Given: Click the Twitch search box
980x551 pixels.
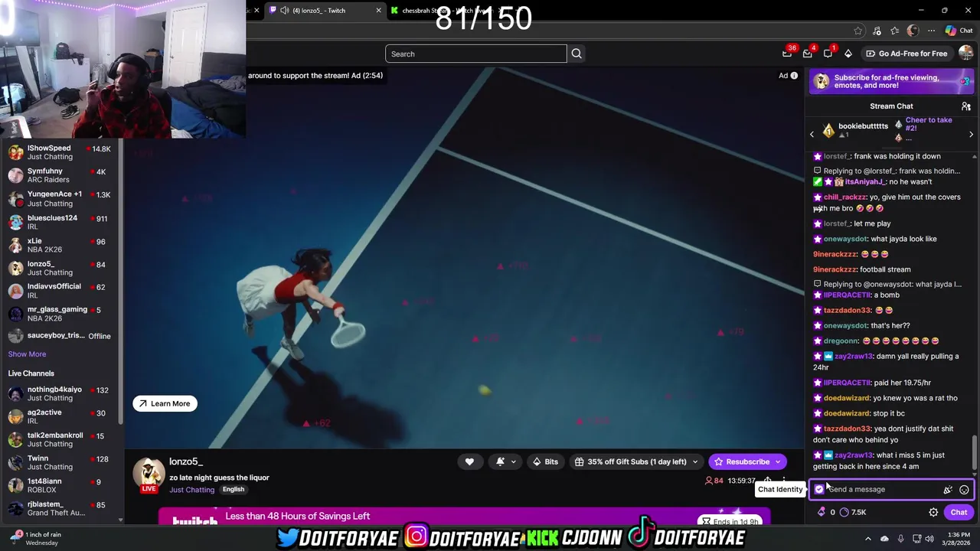Looking at the screenshot, I should pos(476,54).
